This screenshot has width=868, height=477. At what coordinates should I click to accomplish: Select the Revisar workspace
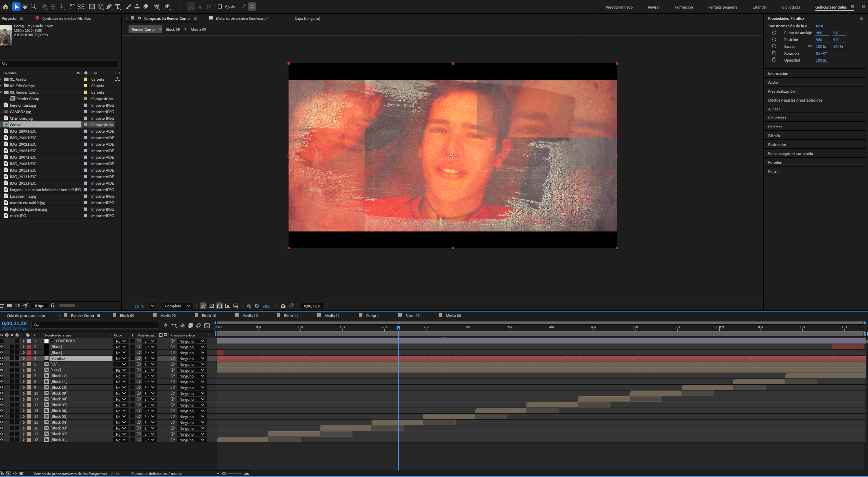point(654,7)
